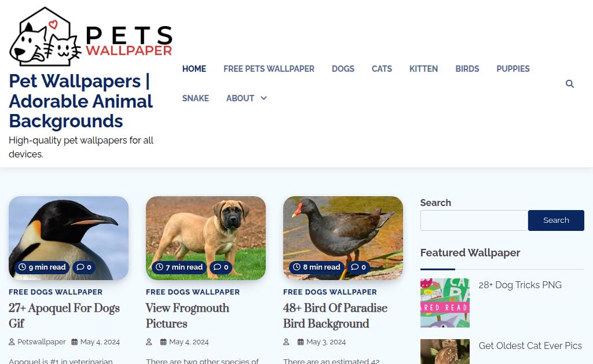The height and width of the screenshot is (364, 593).
Task: Click the author person icon under Frogmouth post
Action: [x=149, y=341]
